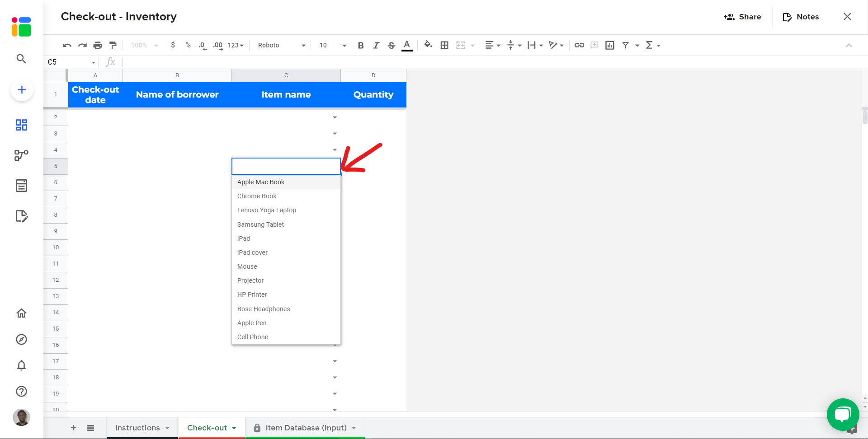Image resolution: width=868 pixels, height=439 pixels.
Task: Pick iPad cover from dropdown list
Action: (x=286, y=252)
